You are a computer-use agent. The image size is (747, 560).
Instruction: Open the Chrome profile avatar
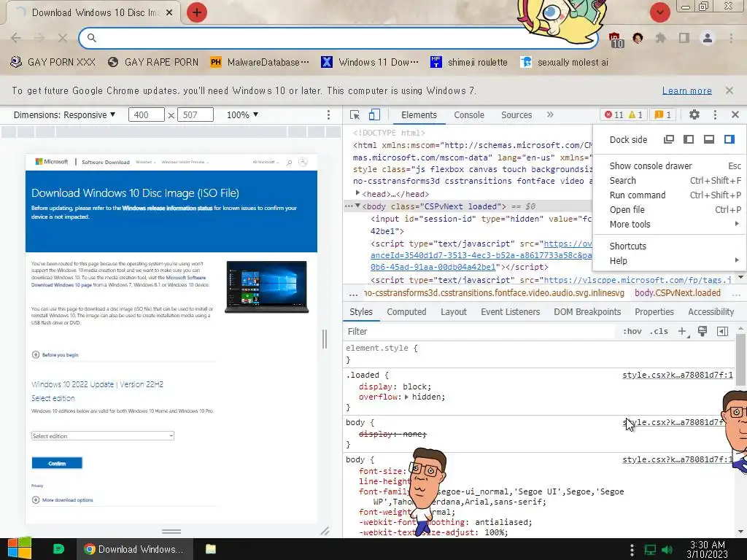pyautogui.click(x=708, y=38)
